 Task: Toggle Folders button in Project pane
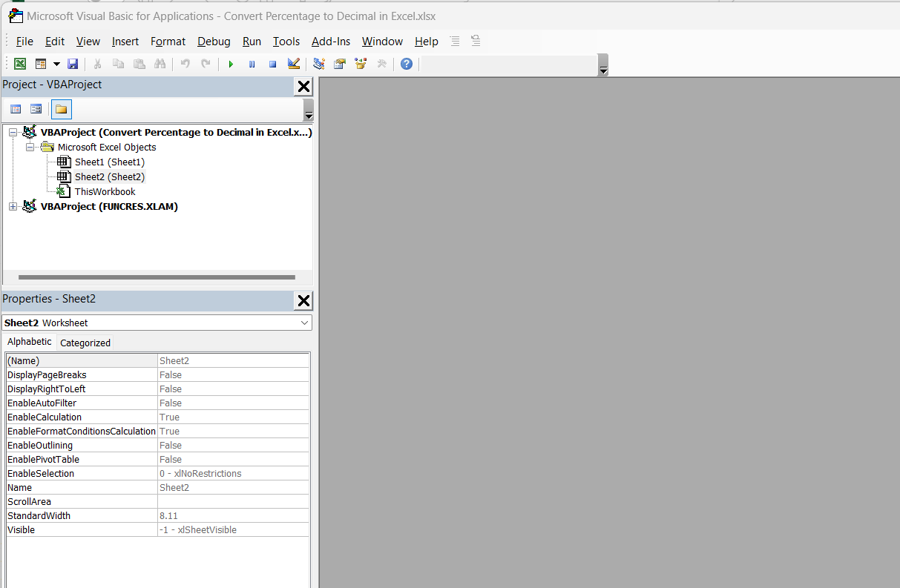61,110
